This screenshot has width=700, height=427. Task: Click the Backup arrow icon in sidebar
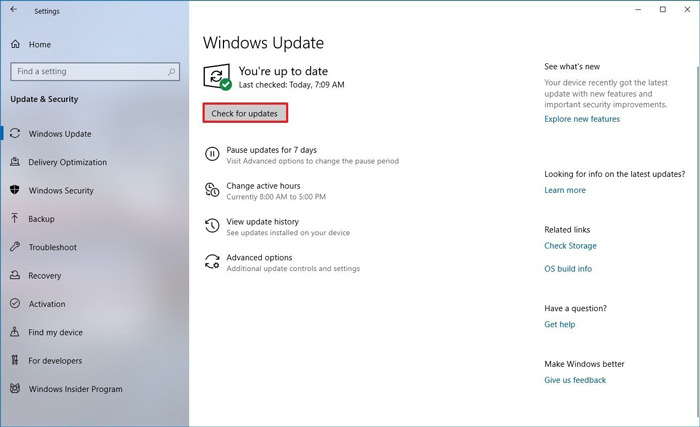click(16, 218)
